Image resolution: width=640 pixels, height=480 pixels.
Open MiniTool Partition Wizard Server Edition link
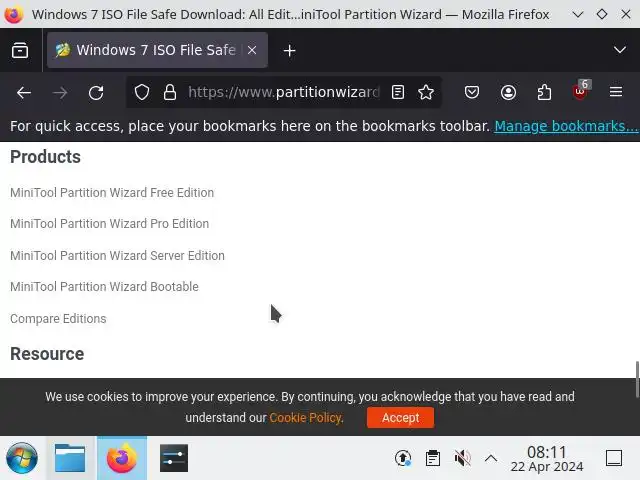point(117,256)
